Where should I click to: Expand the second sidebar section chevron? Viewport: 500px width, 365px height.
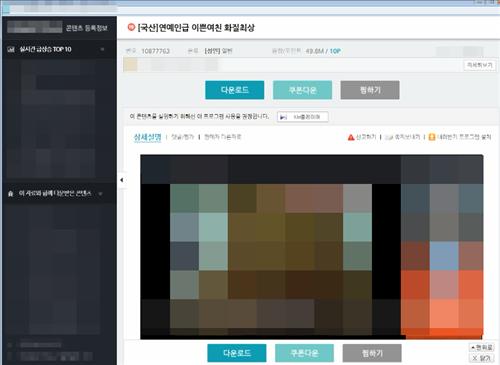pyautogui.click(x=100, y=194)
